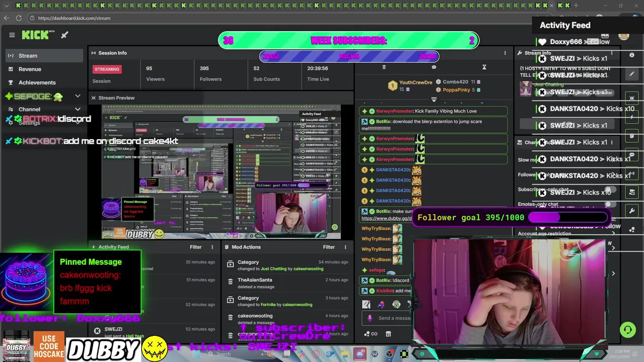Expand the Channel sidebar section
644x362 pixels.
coord(77,109)
